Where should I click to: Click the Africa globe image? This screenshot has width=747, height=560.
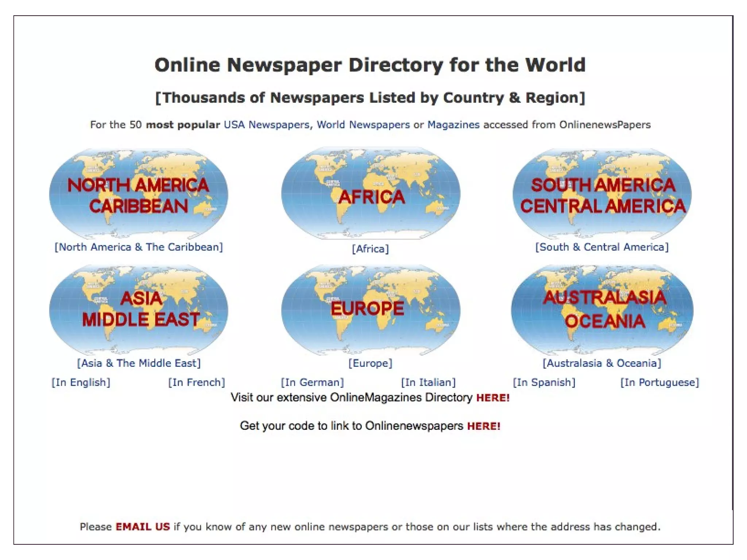[371, 194]
